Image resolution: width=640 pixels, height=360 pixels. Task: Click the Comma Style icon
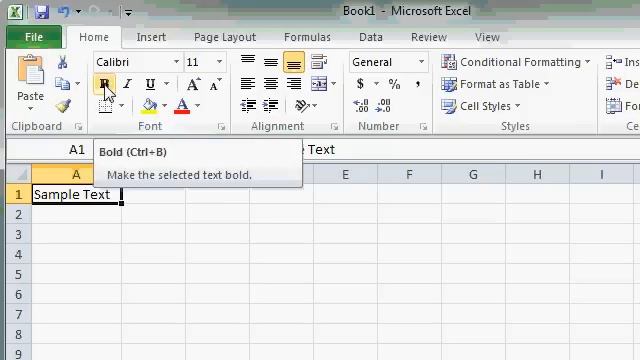tap(418, 84)
